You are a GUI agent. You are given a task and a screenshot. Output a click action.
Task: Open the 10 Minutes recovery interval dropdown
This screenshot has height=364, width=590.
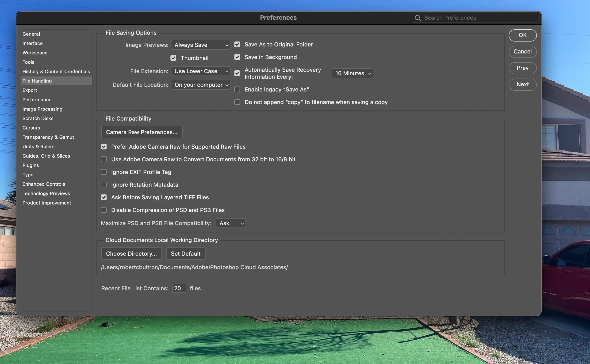pyautogui.click(x=352, y=73)
